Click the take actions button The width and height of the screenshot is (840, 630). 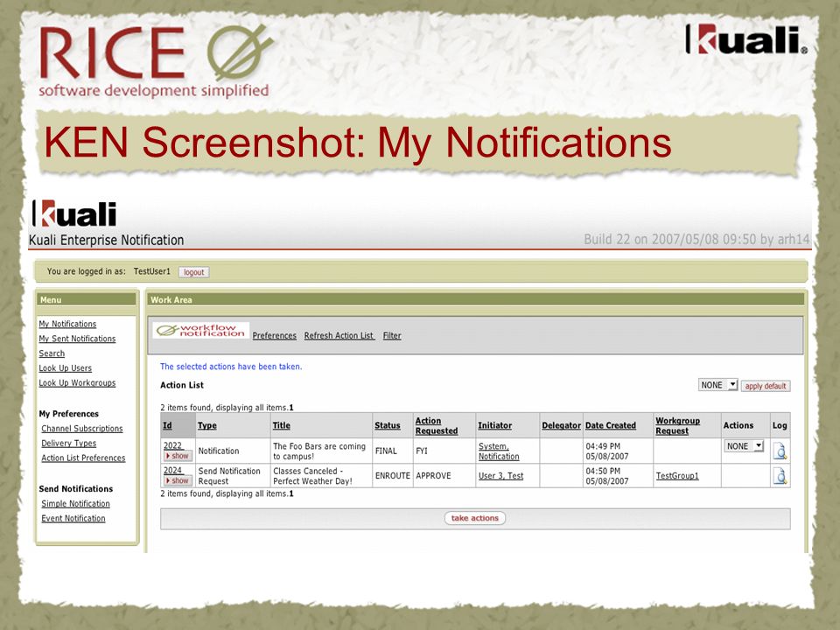click(474, 518)
